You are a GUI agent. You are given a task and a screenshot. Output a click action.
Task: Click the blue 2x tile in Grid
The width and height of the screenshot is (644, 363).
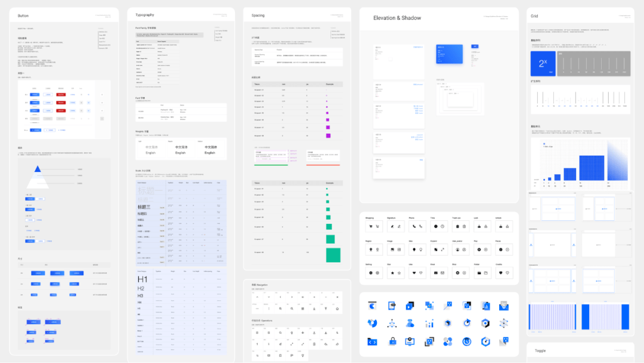[543, 63]
